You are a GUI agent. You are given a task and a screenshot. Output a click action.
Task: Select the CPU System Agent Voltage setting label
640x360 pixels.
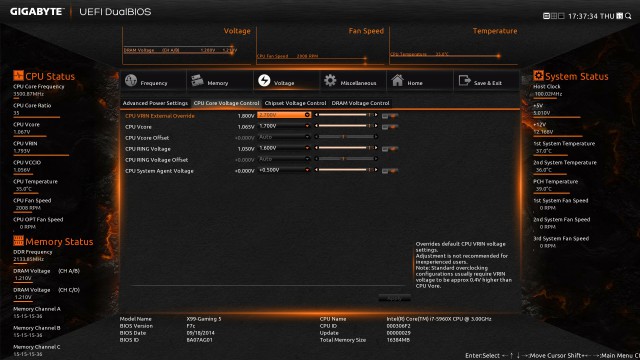(159, 171)
